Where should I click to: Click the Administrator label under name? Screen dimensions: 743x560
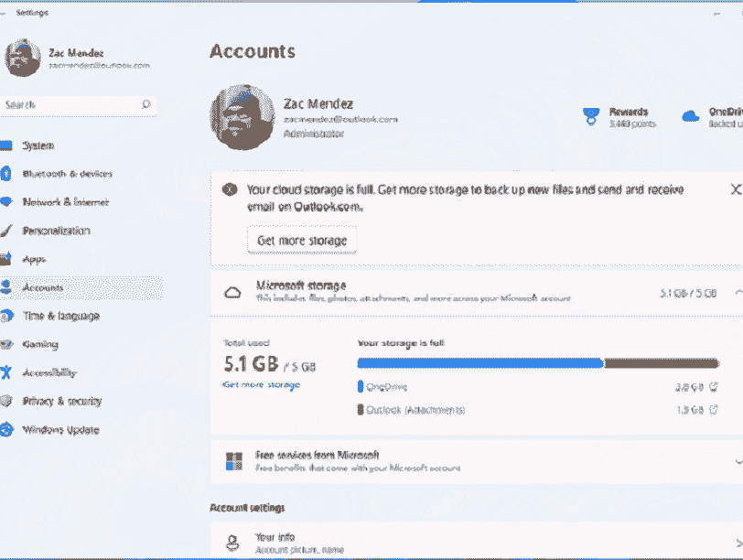(x=314, y=134)
